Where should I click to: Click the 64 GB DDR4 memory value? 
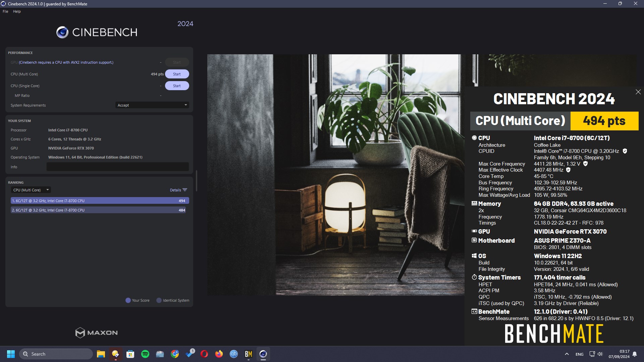point(574,204)
